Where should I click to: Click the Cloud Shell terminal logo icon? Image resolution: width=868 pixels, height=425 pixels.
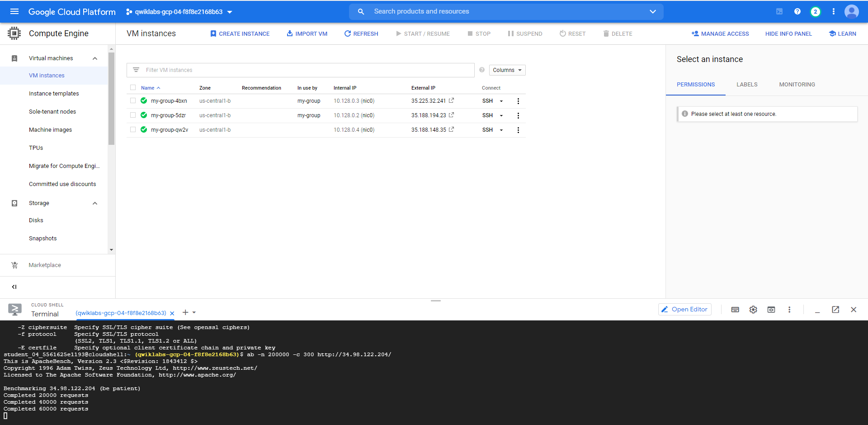(x=15, y=310)
